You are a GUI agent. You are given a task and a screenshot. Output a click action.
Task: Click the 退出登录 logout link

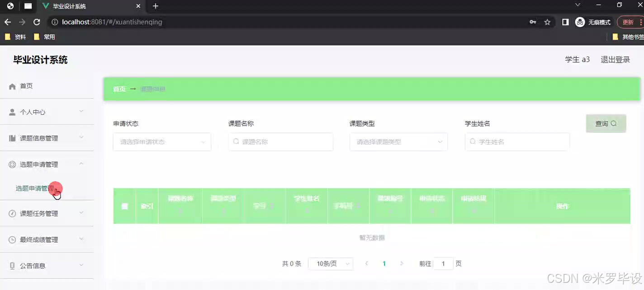tap(615, 59)
